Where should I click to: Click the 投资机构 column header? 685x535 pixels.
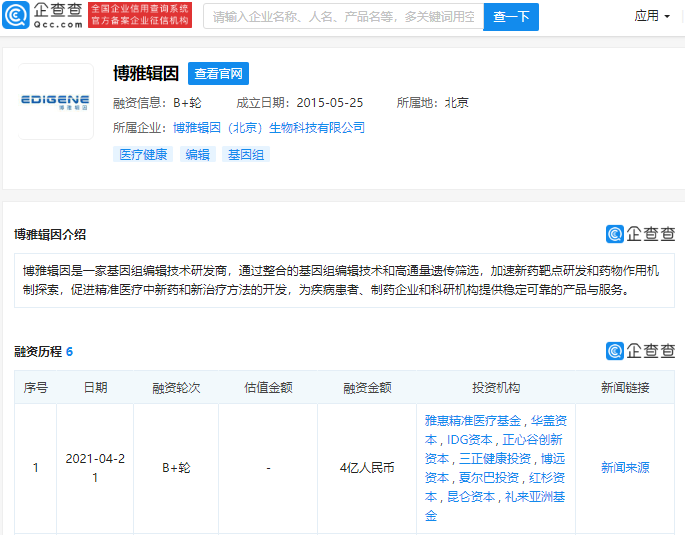496,387
